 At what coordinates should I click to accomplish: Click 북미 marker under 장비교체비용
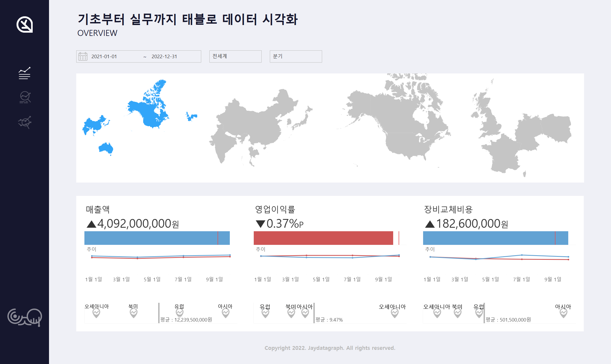point(457,313)
